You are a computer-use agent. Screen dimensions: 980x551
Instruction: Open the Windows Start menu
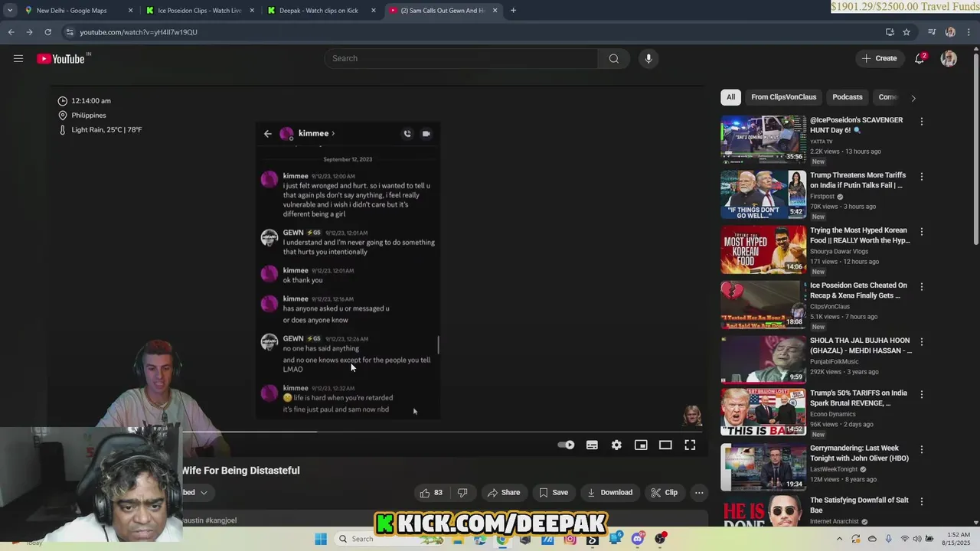(321, 539)
